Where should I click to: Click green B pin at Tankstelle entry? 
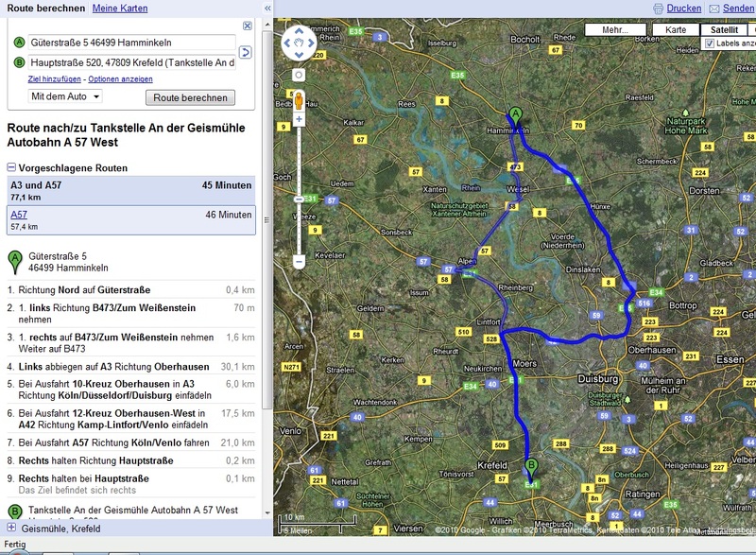tap(15, 512)
